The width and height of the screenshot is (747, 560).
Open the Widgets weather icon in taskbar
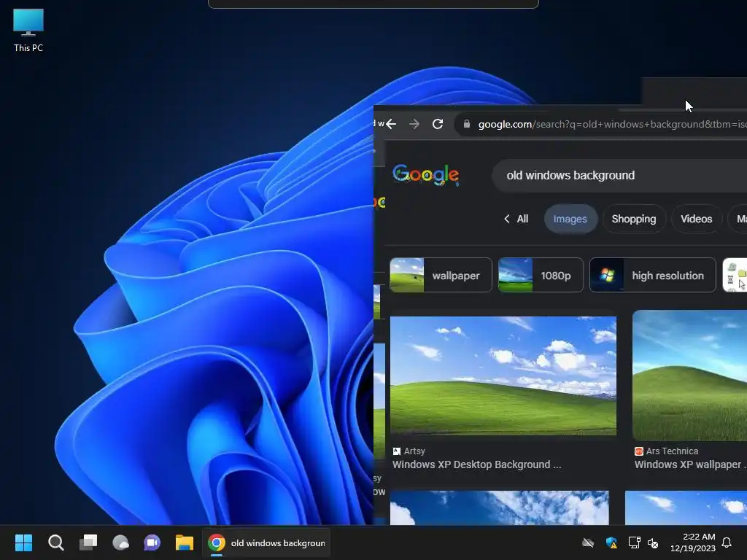(120, 542)
